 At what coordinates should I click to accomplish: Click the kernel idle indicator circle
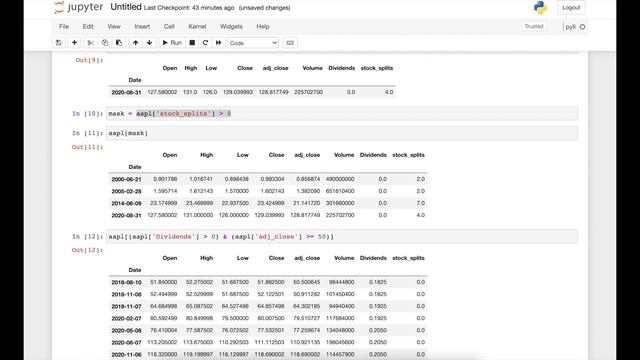click(x=582, y=27)
